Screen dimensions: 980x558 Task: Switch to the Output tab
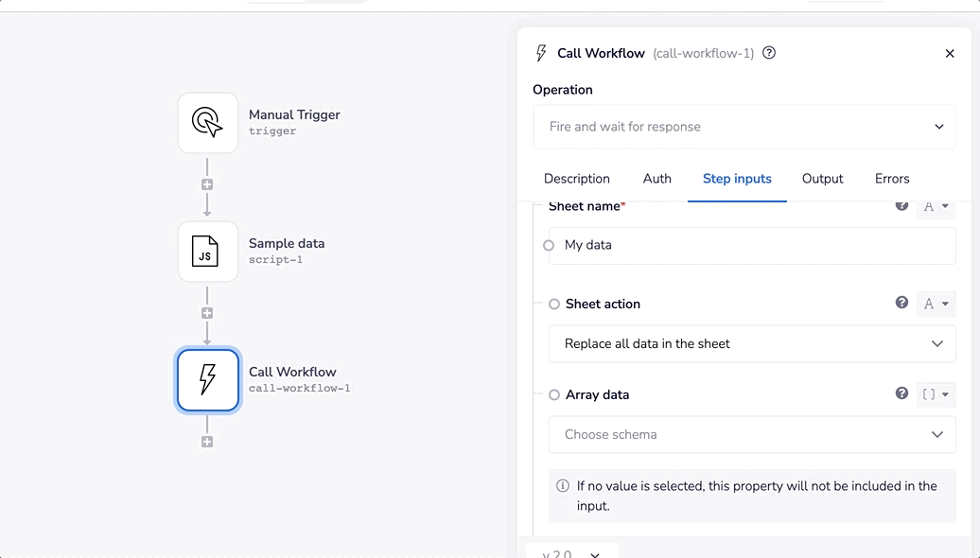point(822,179)
